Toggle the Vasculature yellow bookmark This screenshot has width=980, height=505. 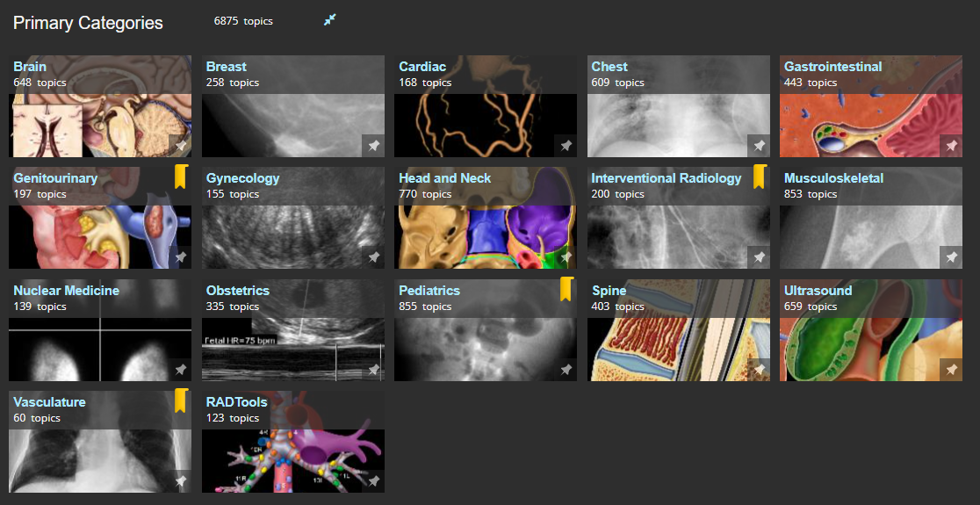(x=180, y=400)
